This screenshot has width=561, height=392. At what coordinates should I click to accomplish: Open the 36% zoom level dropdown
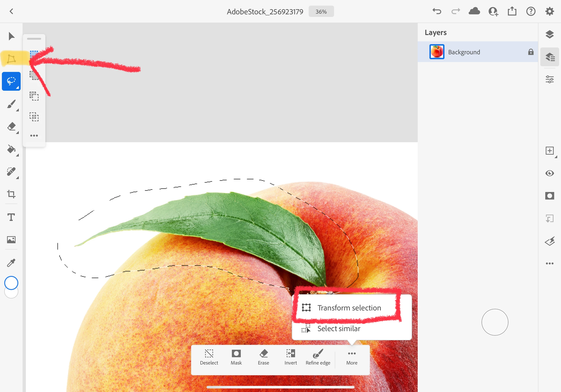[x=321, y=12]
